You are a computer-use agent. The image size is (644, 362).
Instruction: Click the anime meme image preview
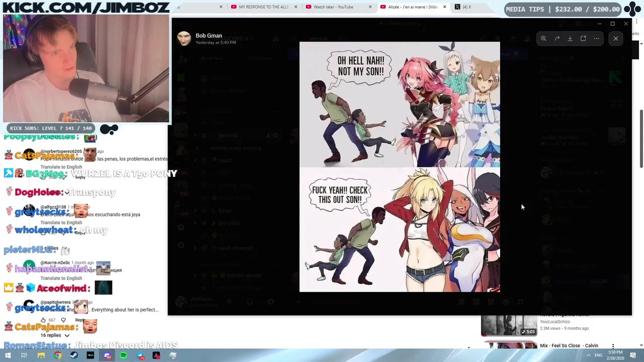point(399,166)
